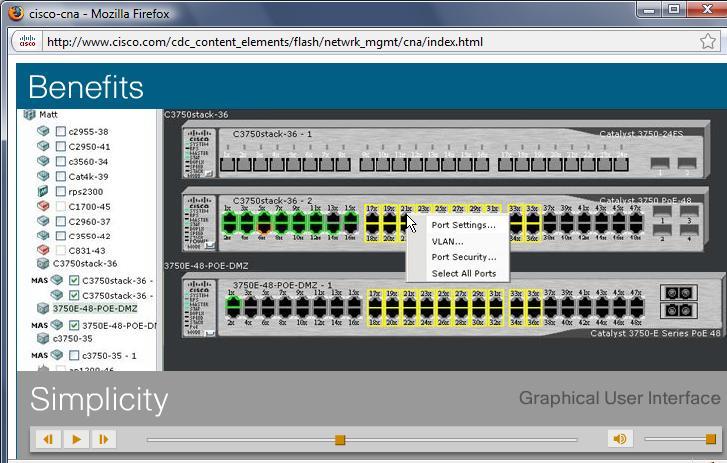Click the c2955-38 switch icon
Image resolution: width=727 pixels, height=463 pixels.
pos(43,131)
